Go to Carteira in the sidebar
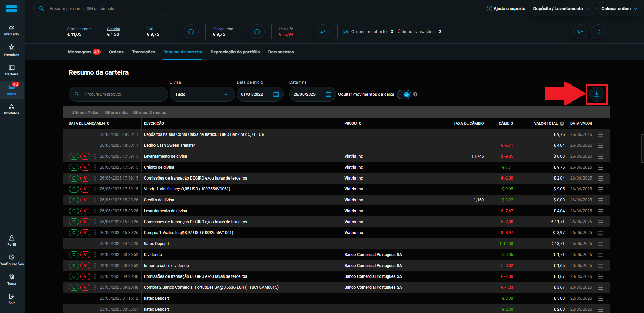 tap(12, 70)
